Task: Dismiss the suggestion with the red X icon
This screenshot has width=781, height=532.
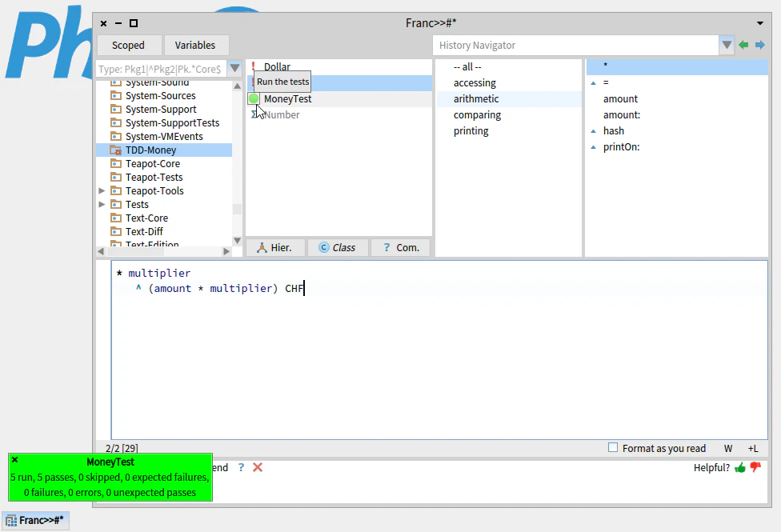Action: tap(258, 467)
